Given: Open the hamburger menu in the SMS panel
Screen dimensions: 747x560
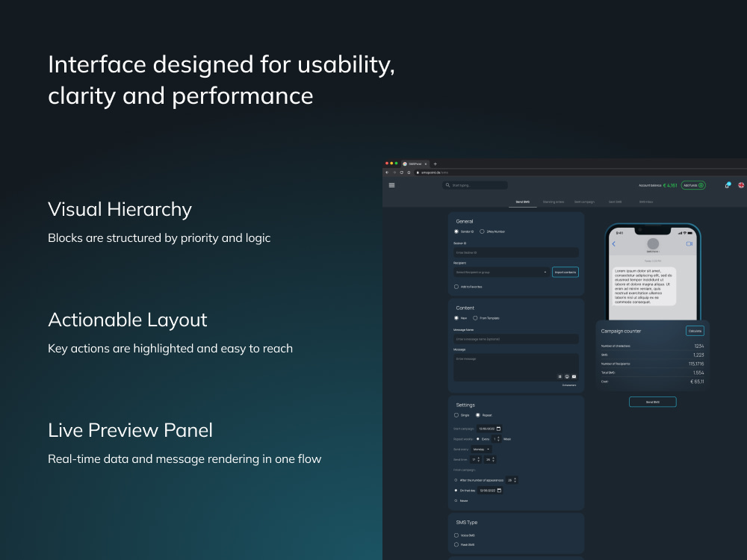Looking at the screenshot, I should pyautogui.click(x=391, y=185).
